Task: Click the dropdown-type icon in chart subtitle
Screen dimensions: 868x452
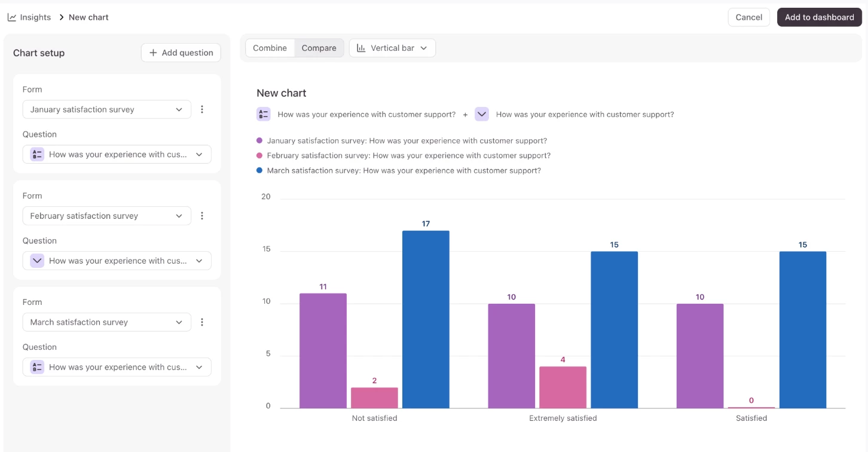Action: (482, 114)
